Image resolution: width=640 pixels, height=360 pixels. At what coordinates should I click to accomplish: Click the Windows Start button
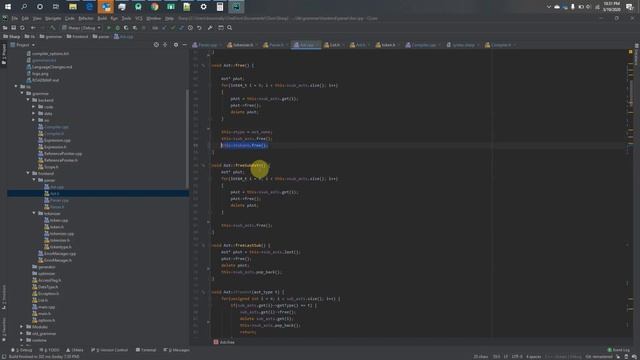coord(8,7)
